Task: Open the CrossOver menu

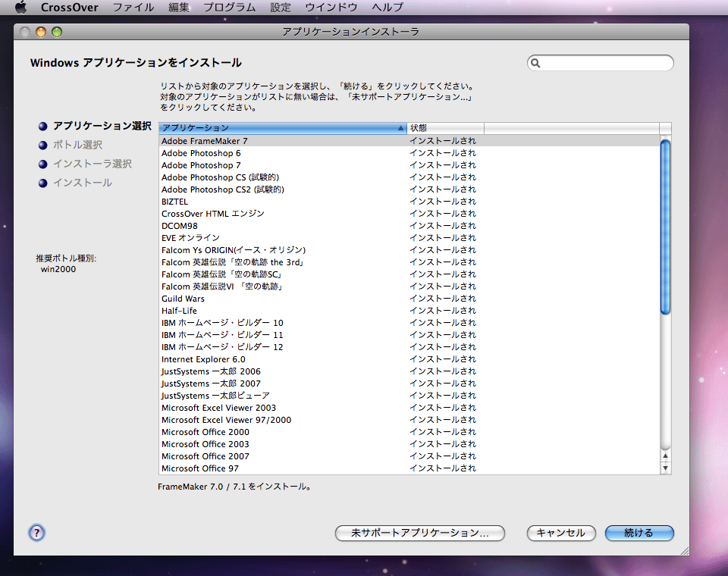Action: (x=69, y=7)
